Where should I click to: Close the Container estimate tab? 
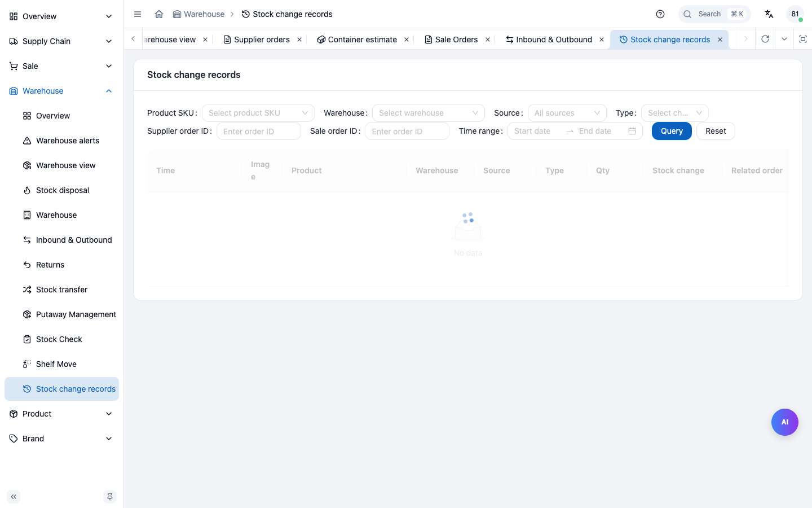407,40
